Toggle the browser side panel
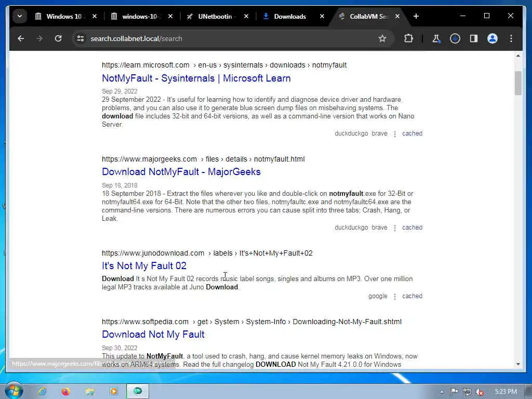 pos(474,38)
